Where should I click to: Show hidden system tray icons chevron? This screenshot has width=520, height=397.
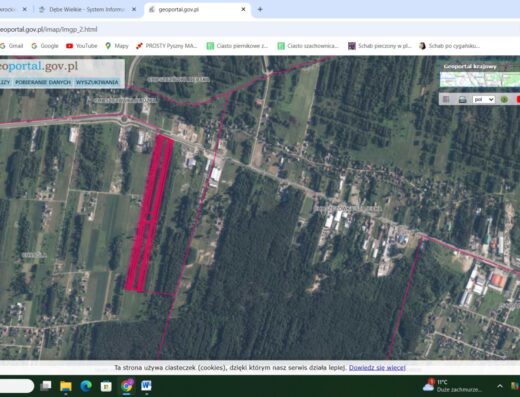click(500, 386)
